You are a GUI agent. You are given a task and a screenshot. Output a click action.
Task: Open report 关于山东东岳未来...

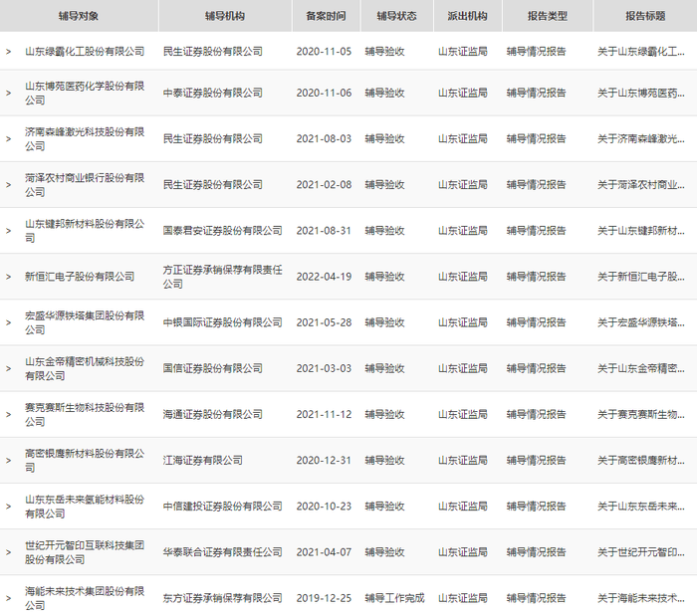tap(641, 507)
